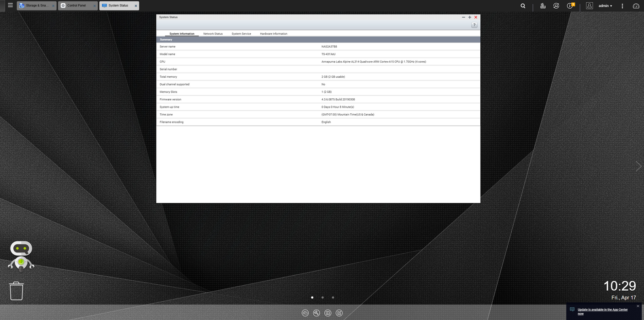The height and width of the screenshot is (320, 644).
Task: Open utility hammer icon in bottom dock
Action: (x=317, y=313)
